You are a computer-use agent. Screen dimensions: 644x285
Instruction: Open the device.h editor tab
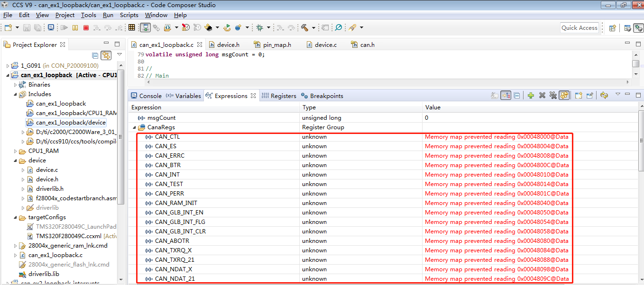224,45
